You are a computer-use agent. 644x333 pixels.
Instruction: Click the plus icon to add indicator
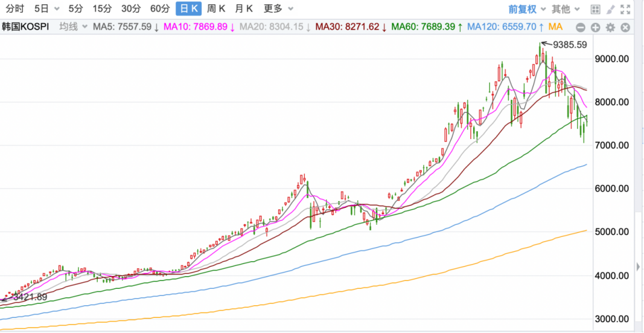[596, 28]
